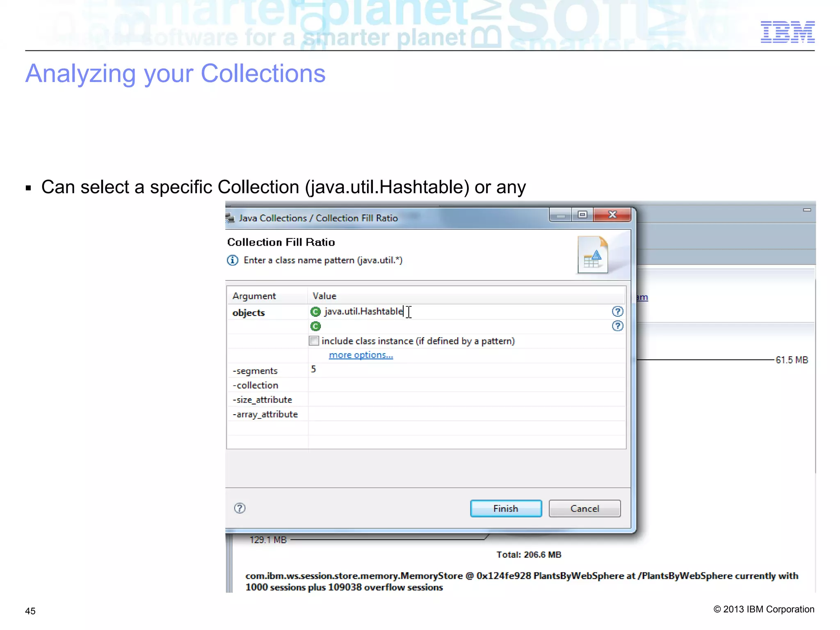Click the Total: 206.6 MB text
Viewport: 840px width, 630px height.
click(529, 555)
